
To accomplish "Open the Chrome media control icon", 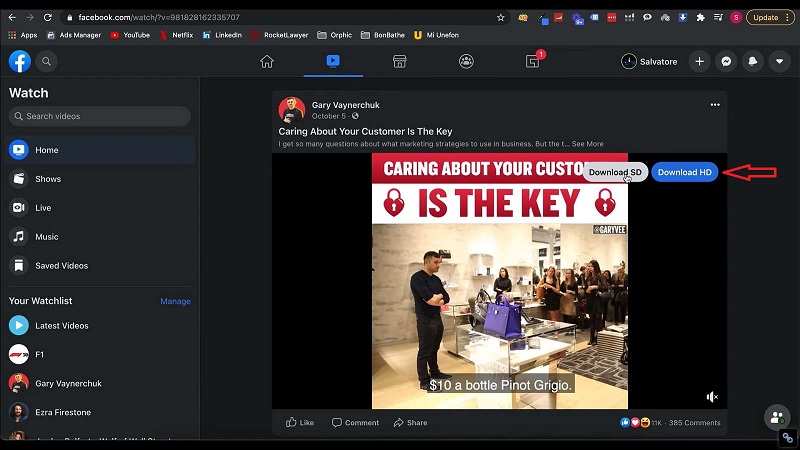I will pos(718,17).
